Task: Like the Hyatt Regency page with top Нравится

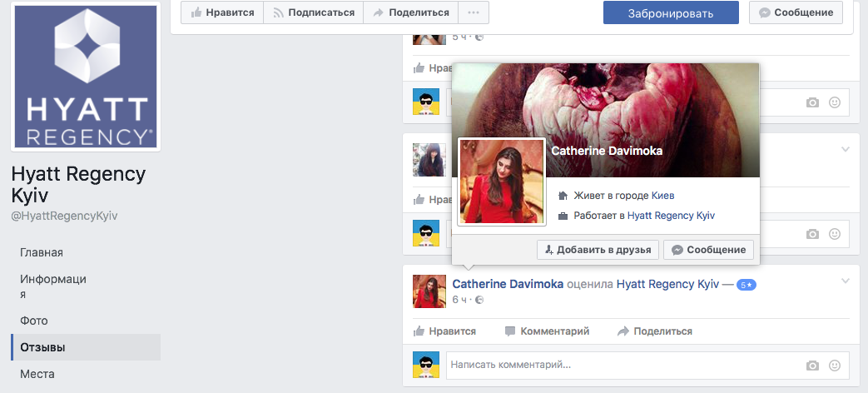Action: pos(222,12)
